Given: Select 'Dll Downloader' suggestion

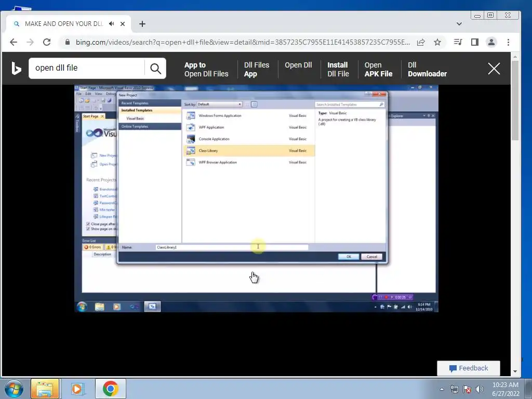Looking at the screenshot, I should point(427,69).
